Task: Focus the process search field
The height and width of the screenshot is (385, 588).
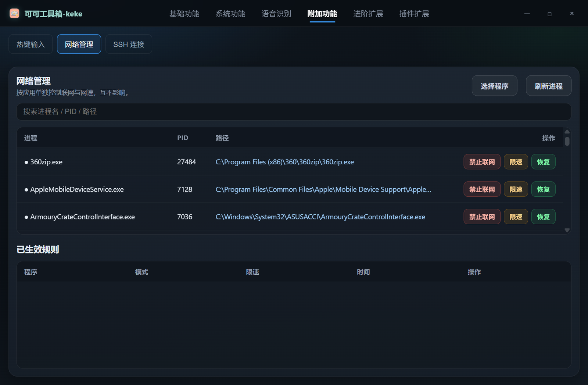Action: coord(294,112)
